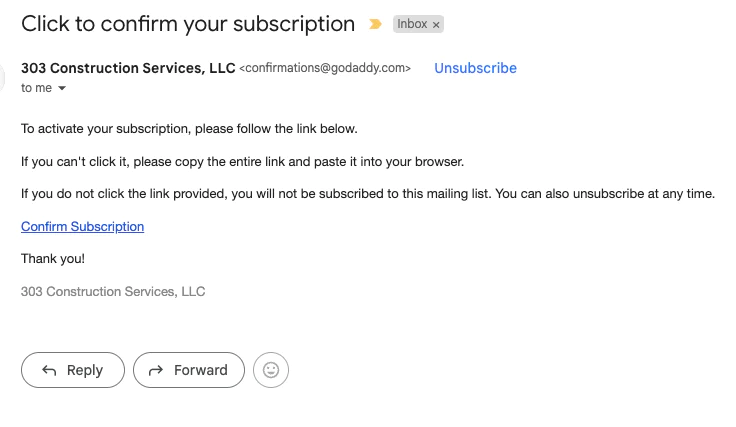The width and height of the screenshot is (736, 427).
Task: Reply to the email
Action: [73, 370]
